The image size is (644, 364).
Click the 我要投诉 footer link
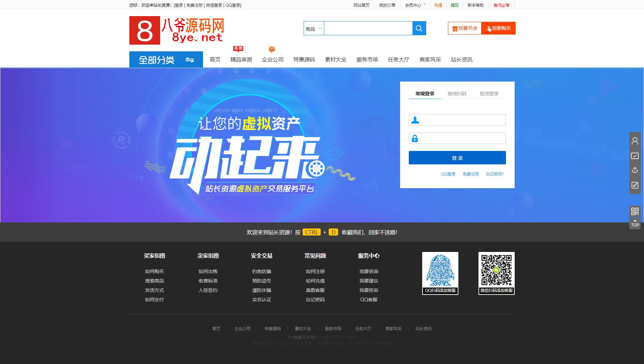(369, 290)
